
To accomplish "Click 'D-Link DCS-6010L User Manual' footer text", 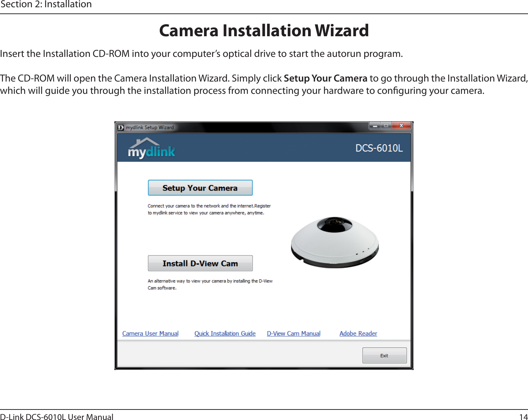I will click(57, 417).
